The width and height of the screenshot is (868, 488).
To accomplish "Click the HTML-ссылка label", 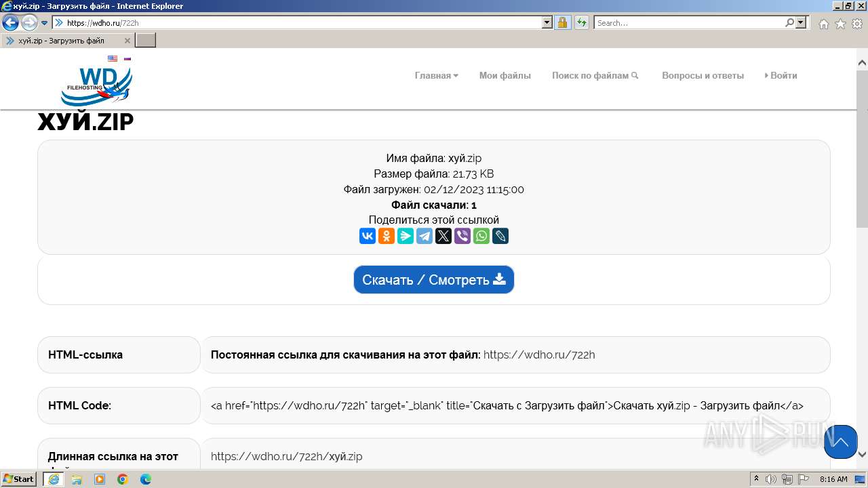I will click(x=85, y=354).
